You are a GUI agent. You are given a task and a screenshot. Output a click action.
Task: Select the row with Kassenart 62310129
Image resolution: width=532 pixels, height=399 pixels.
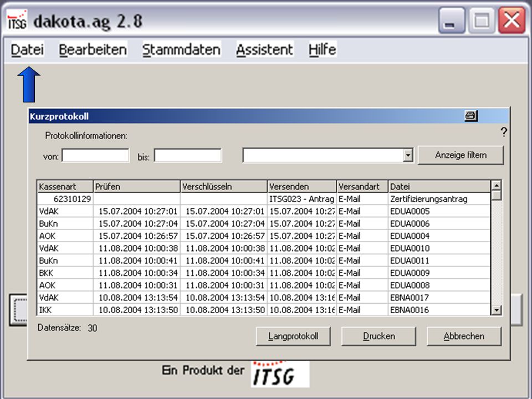click(264, 199)
